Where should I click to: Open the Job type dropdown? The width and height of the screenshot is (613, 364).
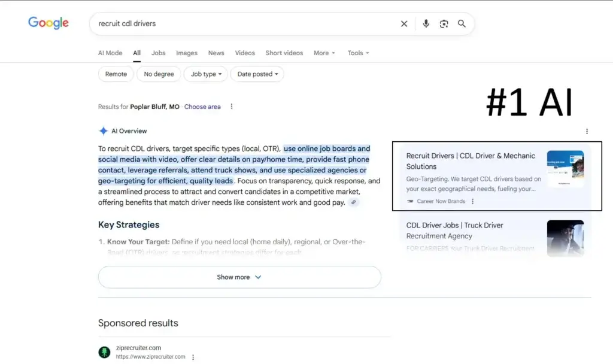coord(205,74)
